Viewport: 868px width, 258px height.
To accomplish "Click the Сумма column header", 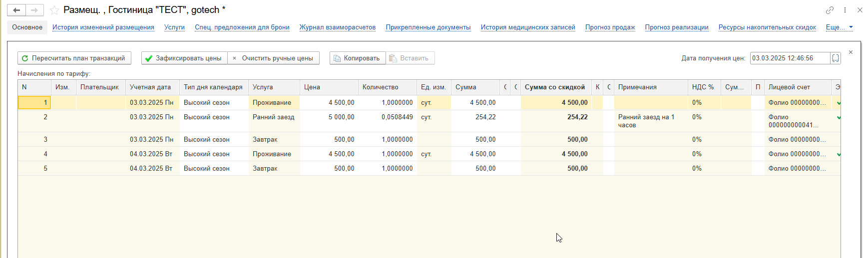I will (x=475, y=87).
